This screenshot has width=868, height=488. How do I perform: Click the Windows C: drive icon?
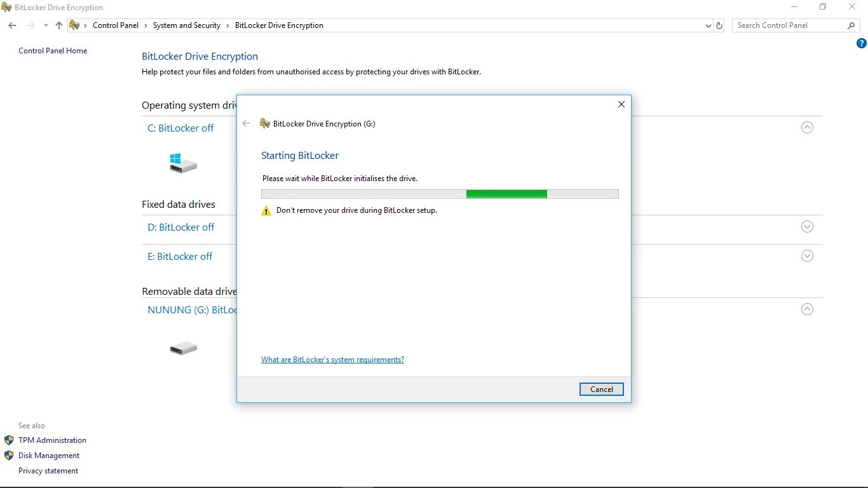click(183, 163)
